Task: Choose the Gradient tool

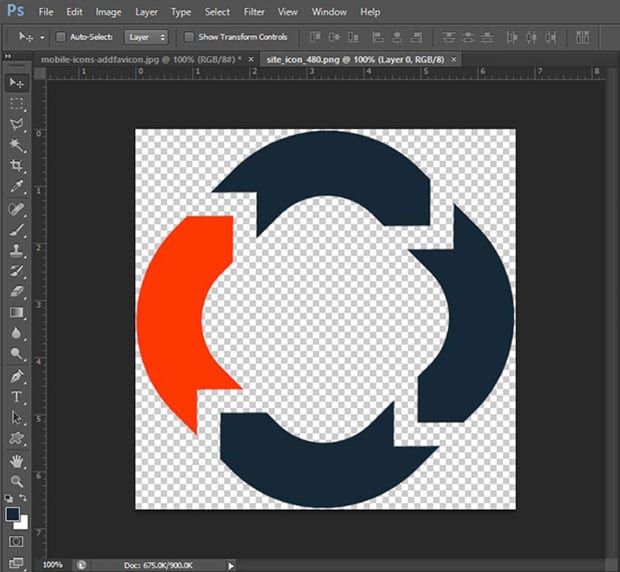Action: (16, 312)
